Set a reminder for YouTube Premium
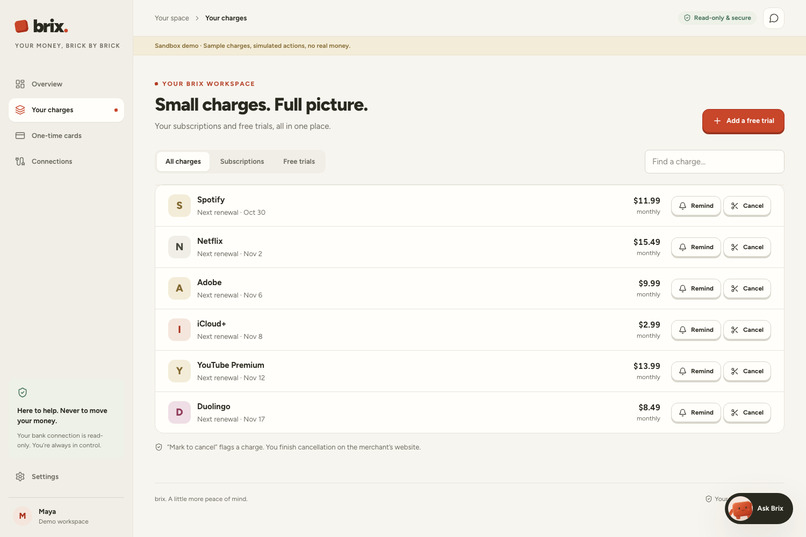The height and width of the screenshot is (537, 806). click(x=696, y=371)
